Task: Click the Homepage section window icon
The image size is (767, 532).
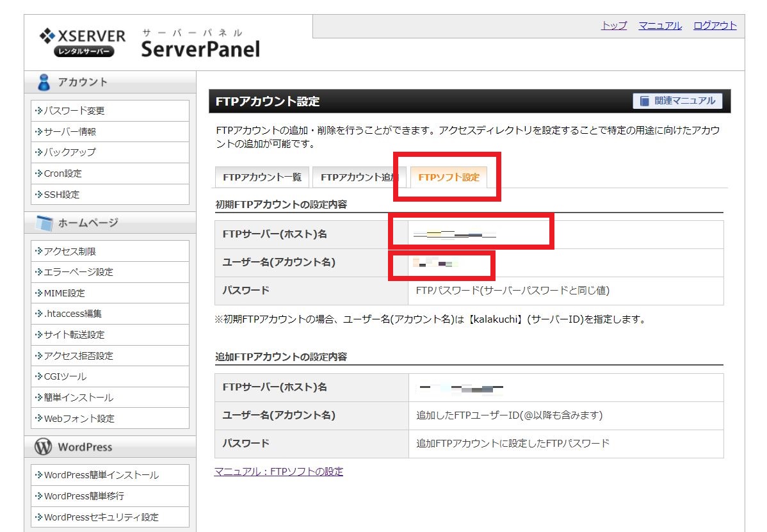Action: pos(44,223)
